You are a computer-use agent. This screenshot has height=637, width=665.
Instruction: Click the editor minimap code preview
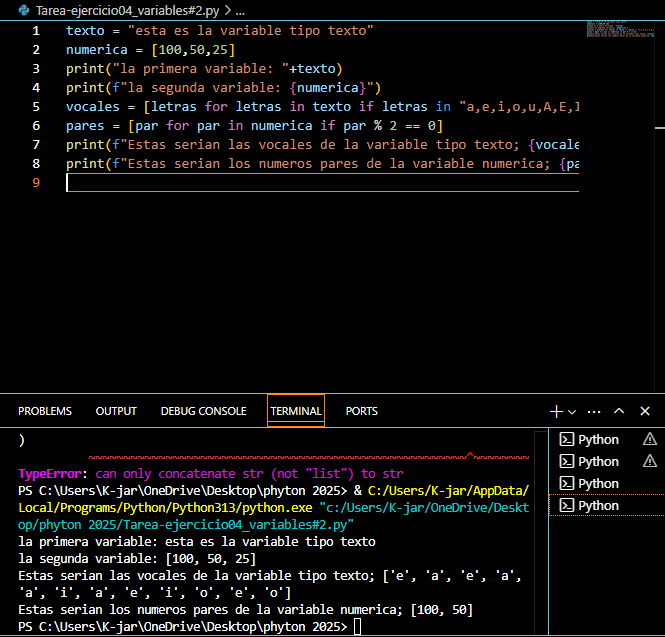pyautogui.click(x=620, y=29)
